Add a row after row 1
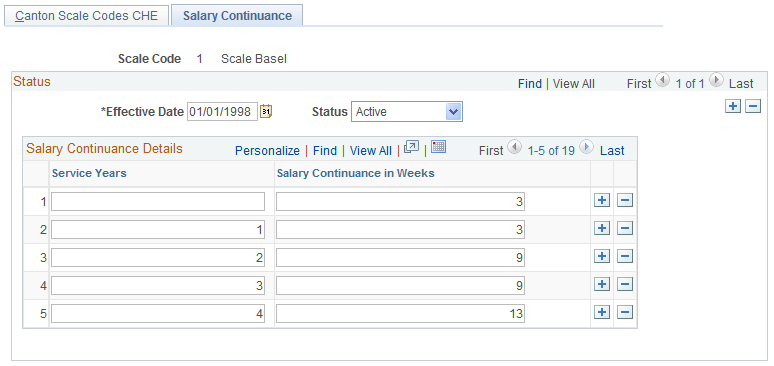This screenshot has width=774, height=366. [602, 201]
